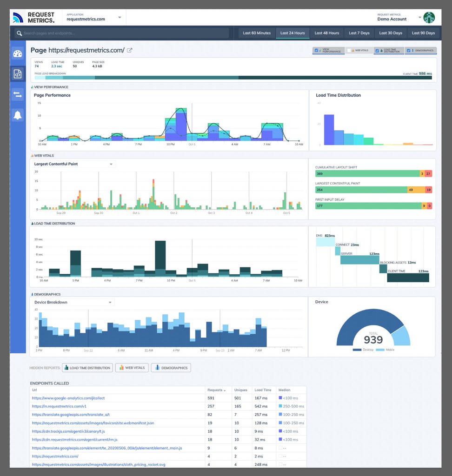Click the DNS 823ms waterfall bar
This screenshot has width=452, height=476.
(x=326, y=242)
